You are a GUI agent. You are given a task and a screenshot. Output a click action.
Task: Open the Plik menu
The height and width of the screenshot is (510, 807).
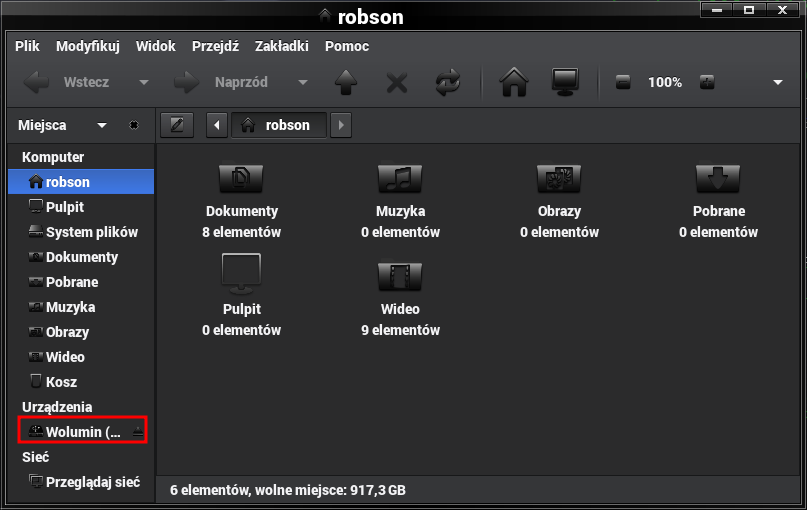pos(27,46)
